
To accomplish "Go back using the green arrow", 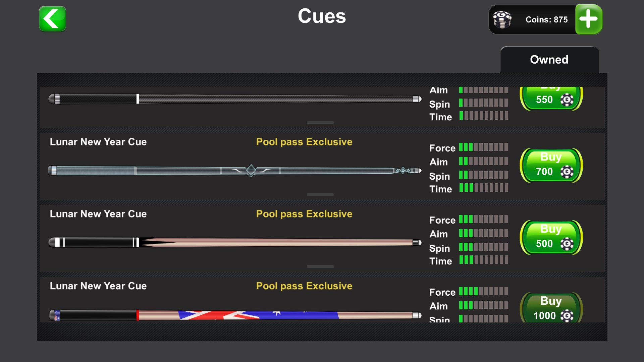I will pos(52,19).
